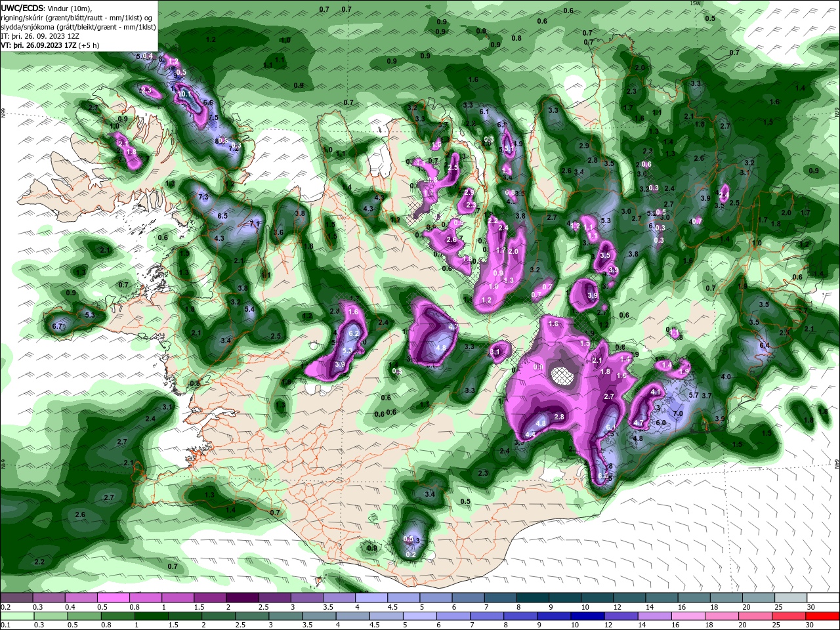Viewport: 840px width, 630px height.
Task: Click the grey-blue 3.5 swatch in the rain legend
Action: point(319,616)
